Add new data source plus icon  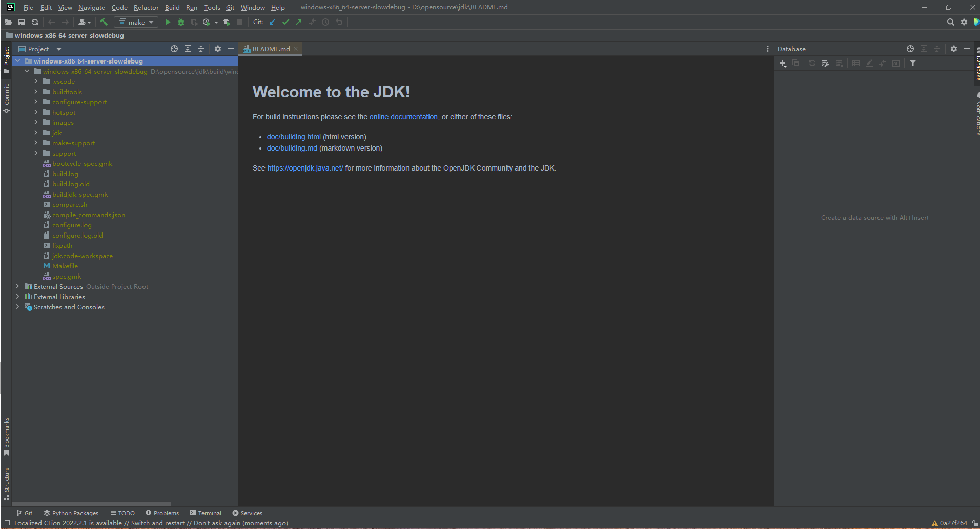click(783, 64)
